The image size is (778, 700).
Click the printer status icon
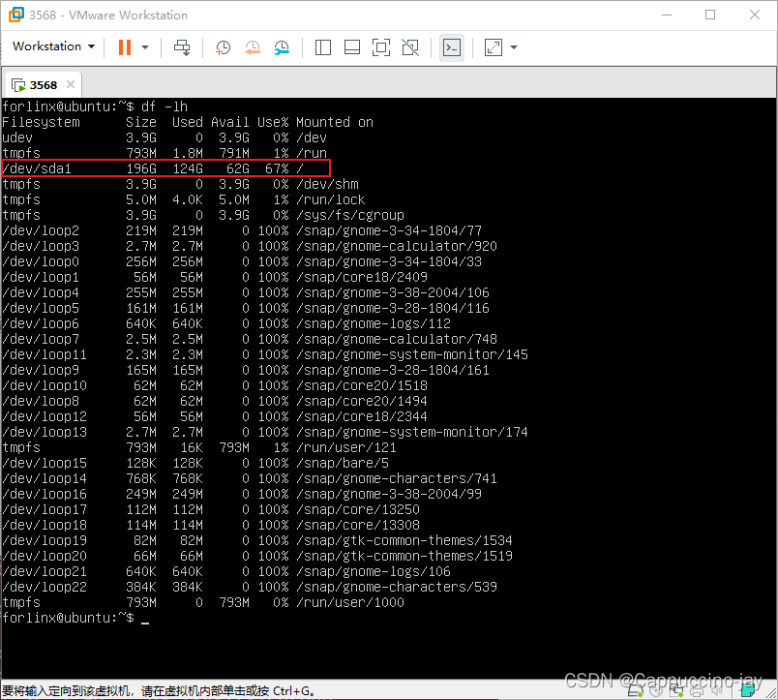coord(697,691)
